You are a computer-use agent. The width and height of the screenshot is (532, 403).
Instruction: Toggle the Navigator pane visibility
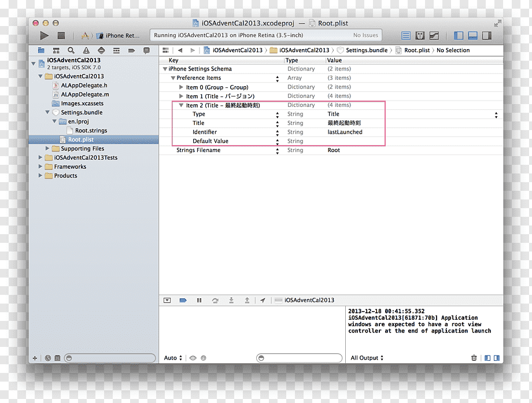click(459, 36)
